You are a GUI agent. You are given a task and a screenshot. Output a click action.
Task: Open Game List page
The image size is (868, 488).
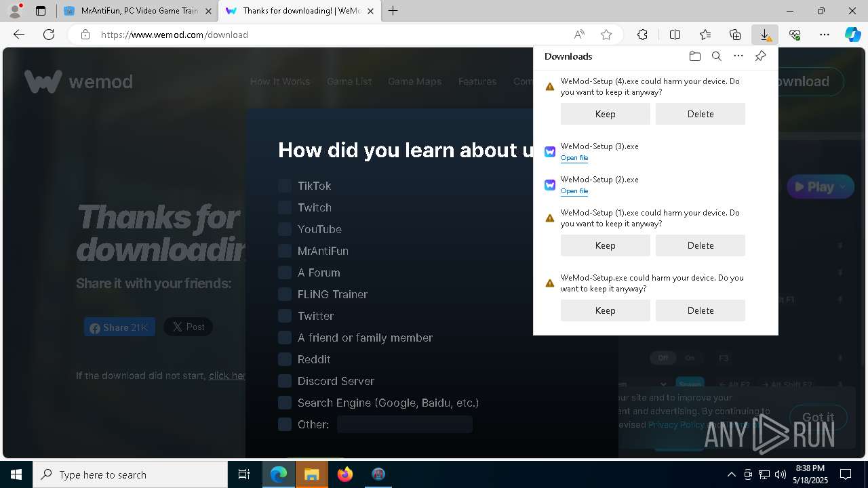[x=349, y=81]
